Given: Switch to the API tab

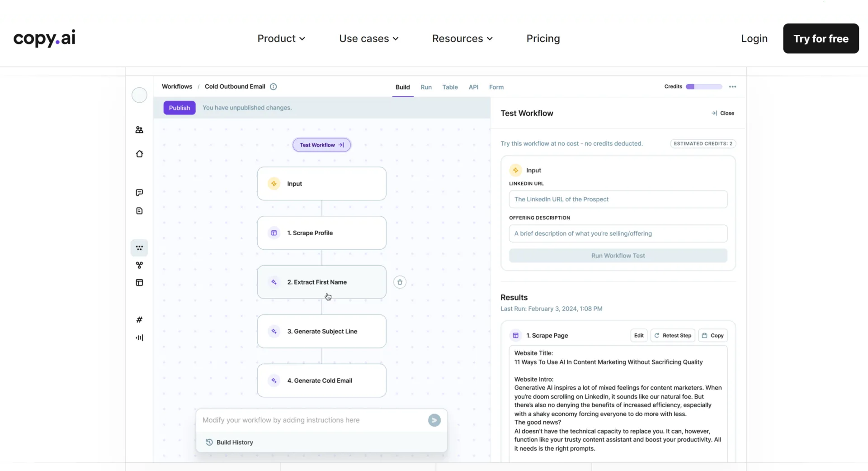Looking at the screenshot, I should click(x=473, y=87).
